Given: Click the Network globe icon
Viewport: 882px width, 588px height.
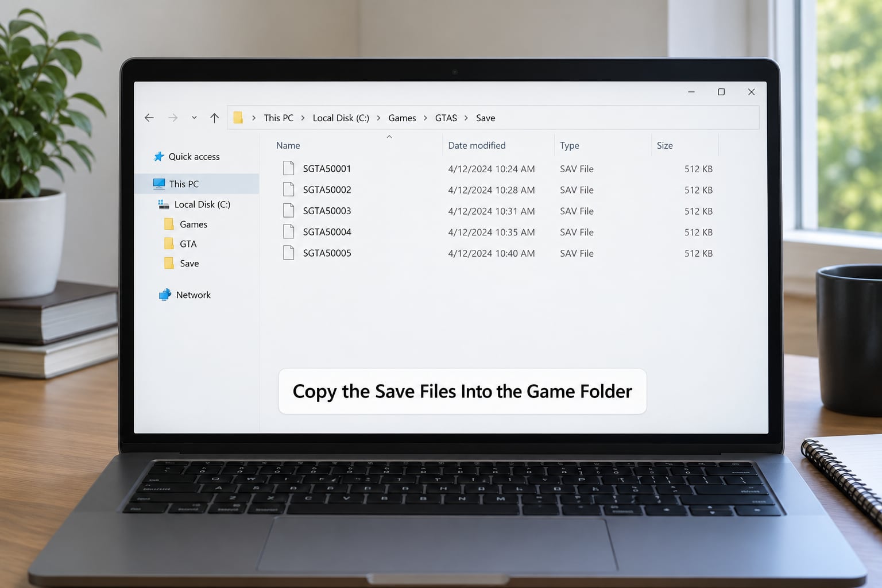Looking at the screenshot, I should pyautogui.click(x=165, y=295).
